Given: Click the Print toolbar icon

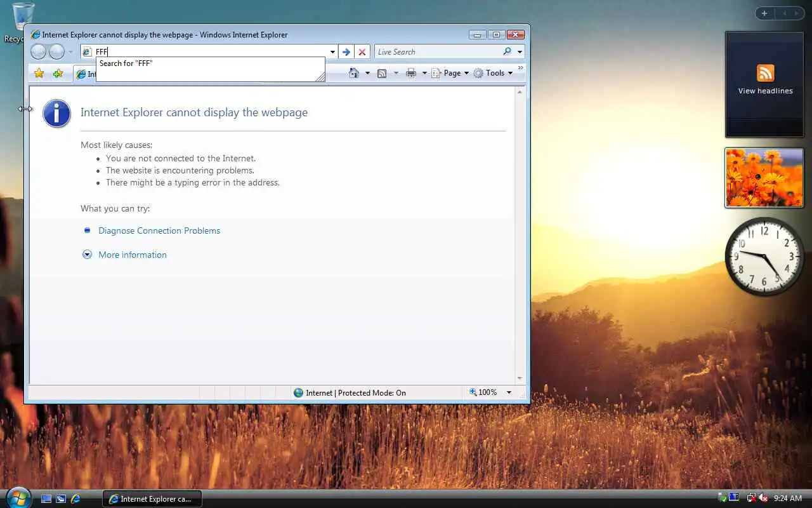Looking at the screenshot, I should (x=411, y=73).
